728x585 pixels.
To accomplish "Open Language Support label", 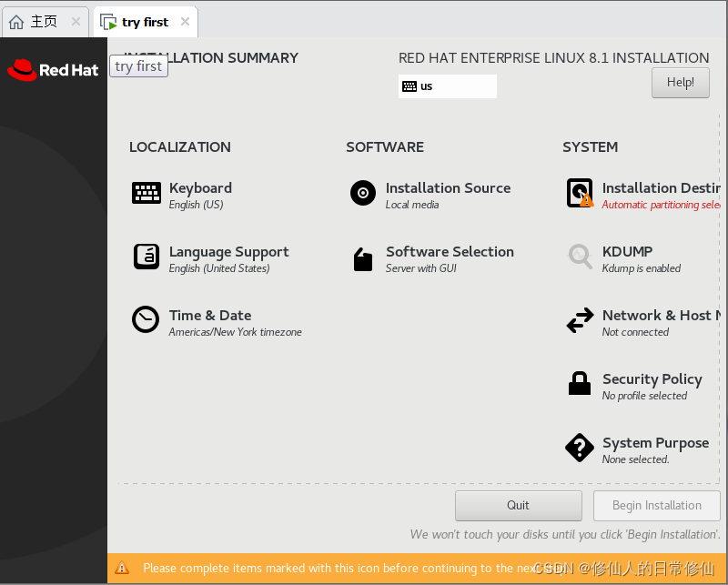I will pos(229,252).
